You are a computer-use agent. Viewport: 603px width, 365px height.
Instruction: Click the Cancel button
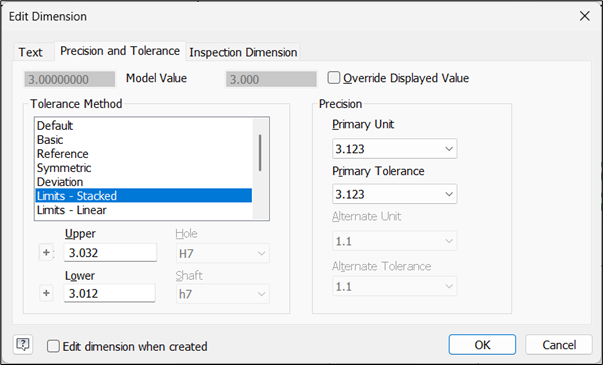[559, 345]
